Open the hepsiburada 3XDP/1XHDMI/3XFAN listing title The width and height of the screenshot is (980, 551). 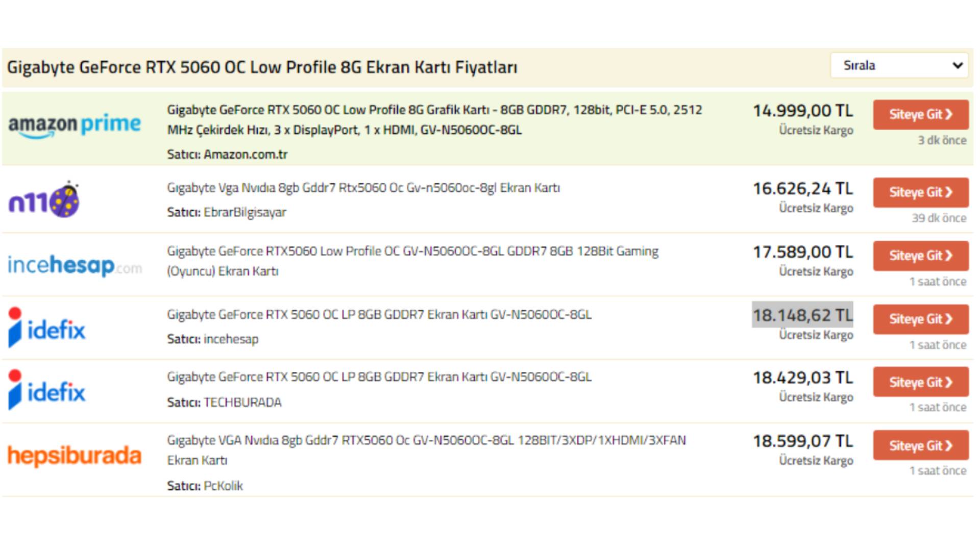click(426, 450)
